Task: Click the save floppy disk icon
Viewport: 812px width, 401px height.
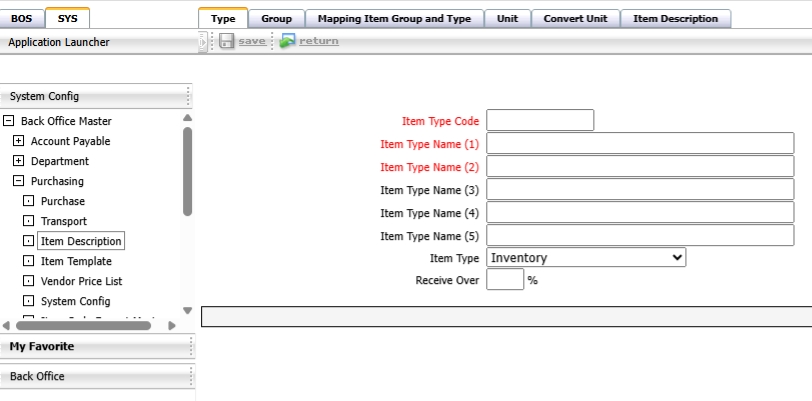Action: tap(226, 41)
